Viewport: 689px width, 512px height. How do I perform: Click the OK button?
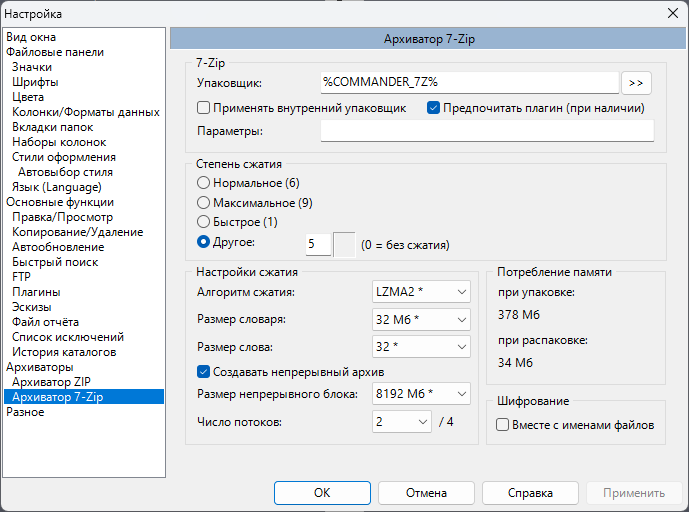click(x=322, y=493)
